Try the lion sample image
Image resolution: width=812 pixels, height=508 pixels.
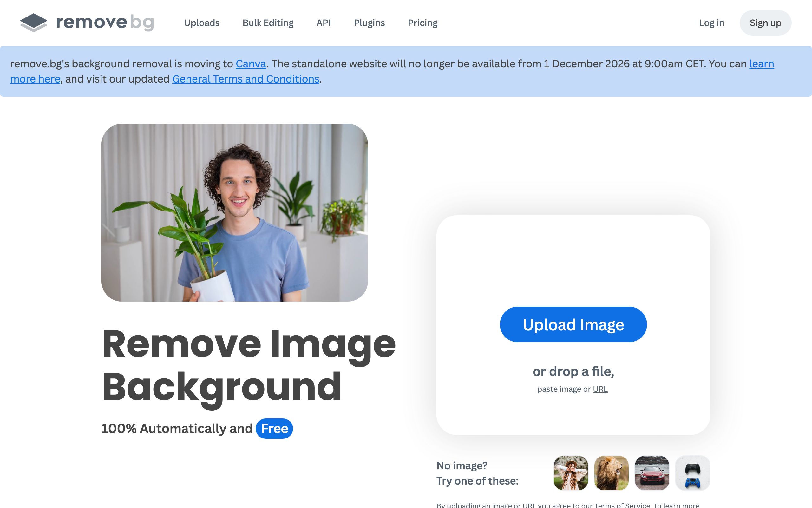(611, 473)
